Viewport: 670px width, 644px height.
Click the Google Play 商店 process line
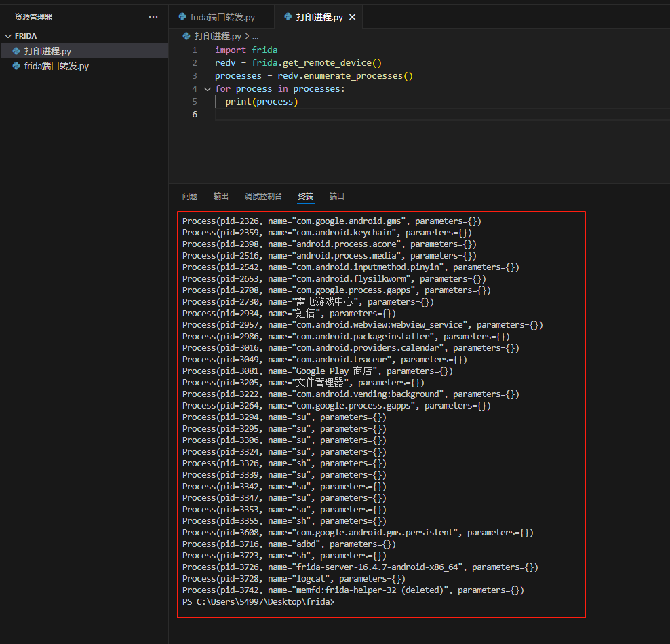[317, 371]
